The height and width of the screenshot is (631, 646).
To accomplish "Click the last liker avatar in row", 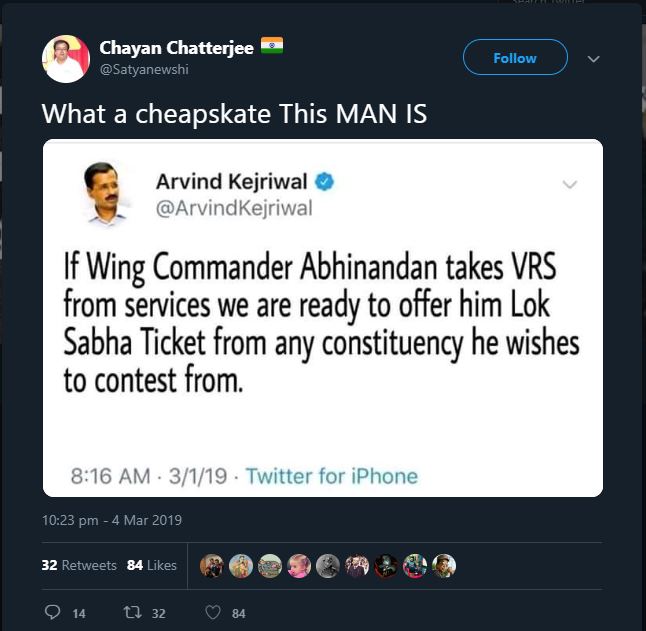I will (x=444, y=566).
